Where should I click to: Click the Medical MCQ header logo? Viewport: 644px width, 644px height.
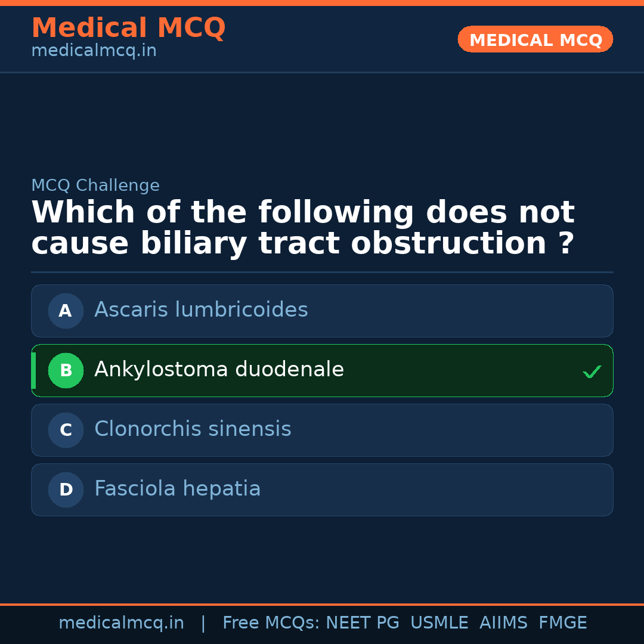tap(128, 27)
